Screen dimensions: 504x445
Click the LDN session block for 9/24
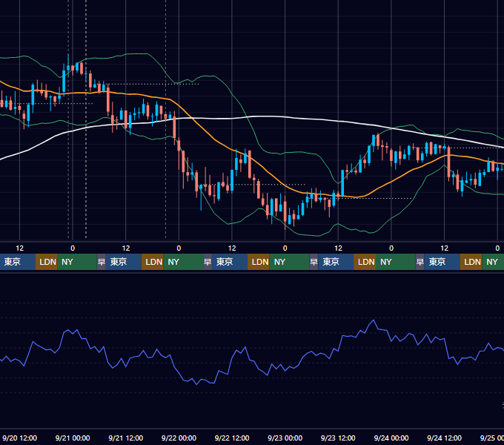(x=471, y=262)
